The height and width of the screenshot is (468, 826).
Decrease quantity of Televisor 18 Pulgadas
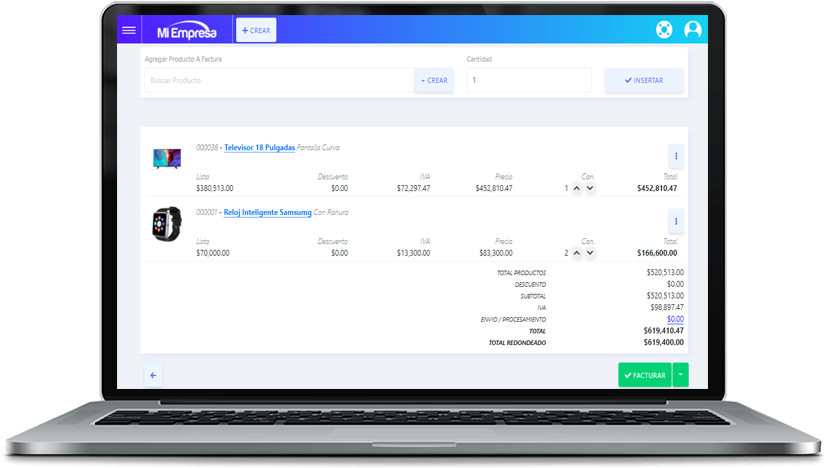[590, 188]
